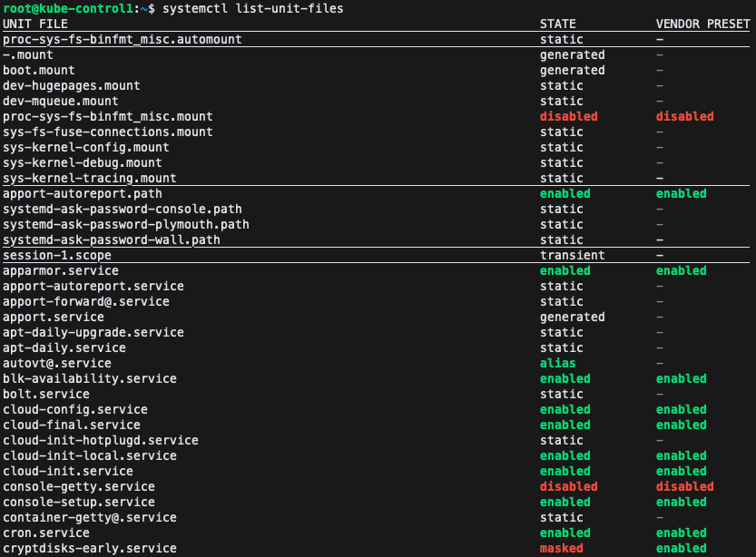Click 'cron.service' unit name
This screenshot has width=756, height=557.
[x=46, y=533]
